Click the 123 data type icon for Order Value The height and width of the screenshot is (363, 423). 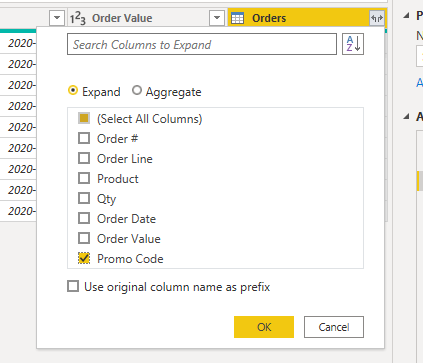coord(78,18)
